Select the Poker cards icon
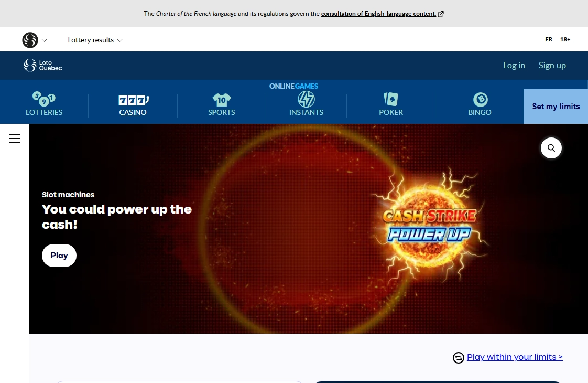The width and height of the screenshot is (588, 383). point(391,99)
